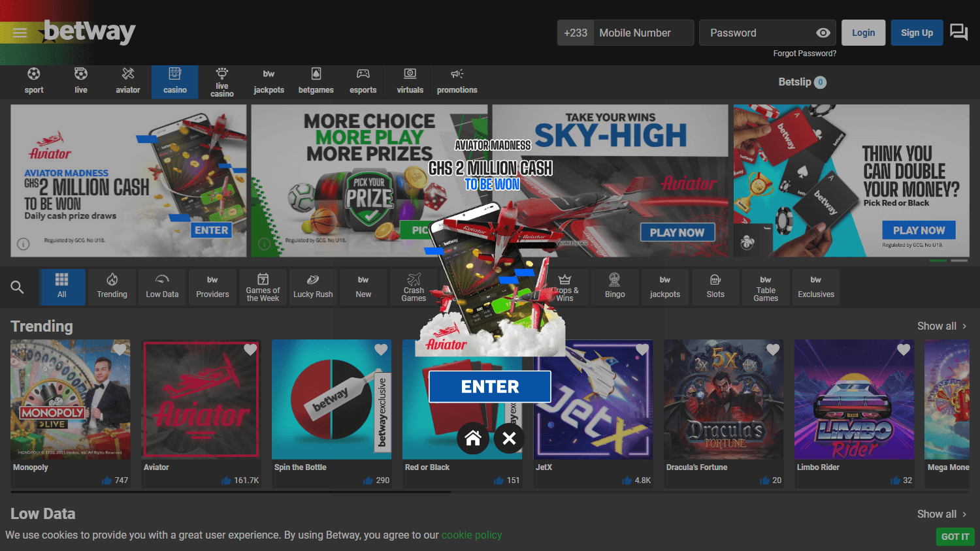Open jackpots in the top navigation
Image resolution: width=980 pixels, height=551 pixels.
[x=269, y=82]
